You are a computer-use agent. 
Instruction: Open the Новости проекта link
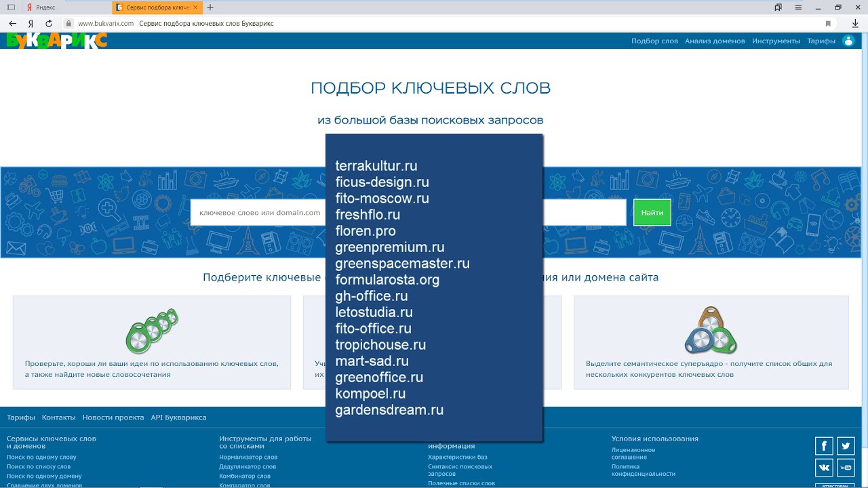(113, 418)
